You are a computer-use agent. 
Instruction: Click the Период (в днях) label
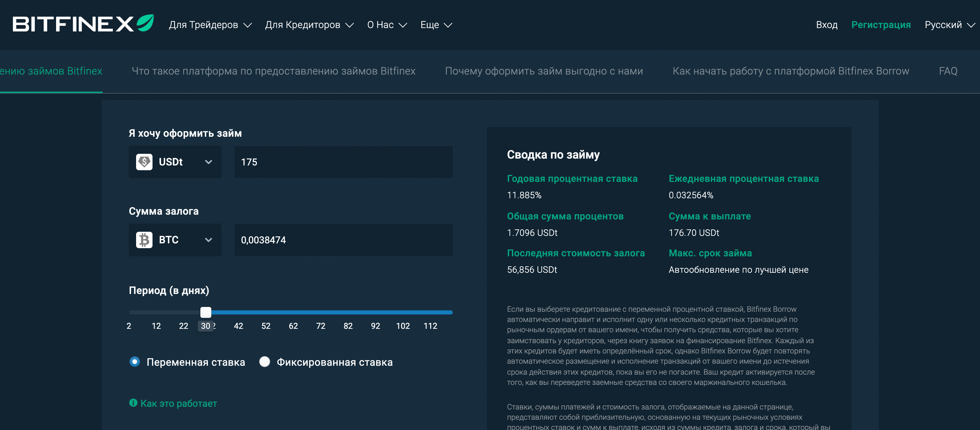click(x=169, y=291)
